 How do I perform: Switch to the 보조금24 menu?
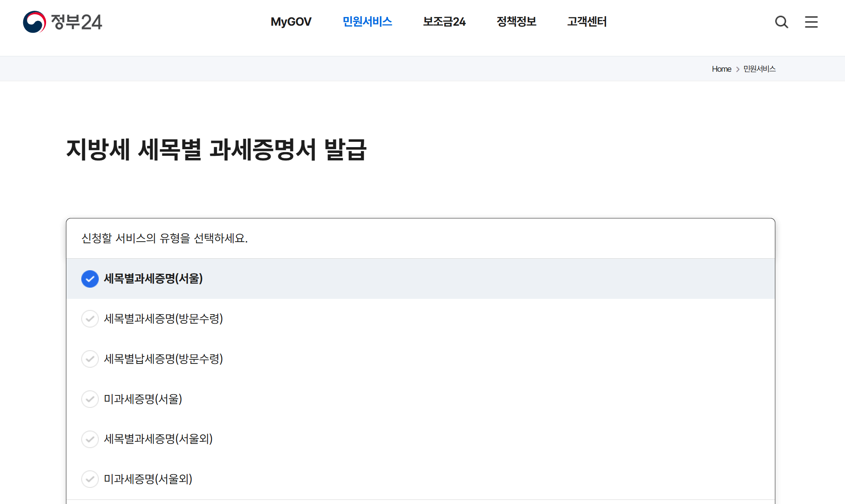pos(444,22)
